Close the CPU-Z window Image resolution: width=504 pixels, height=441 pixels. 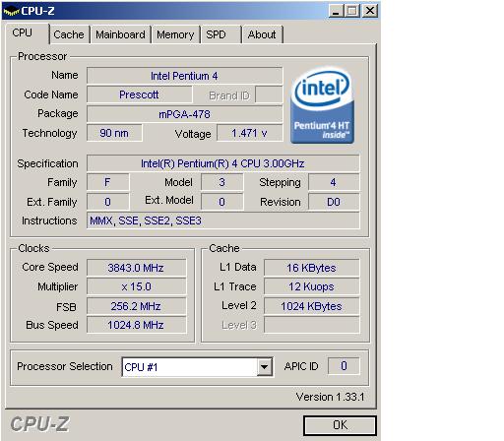click(370, 11)
